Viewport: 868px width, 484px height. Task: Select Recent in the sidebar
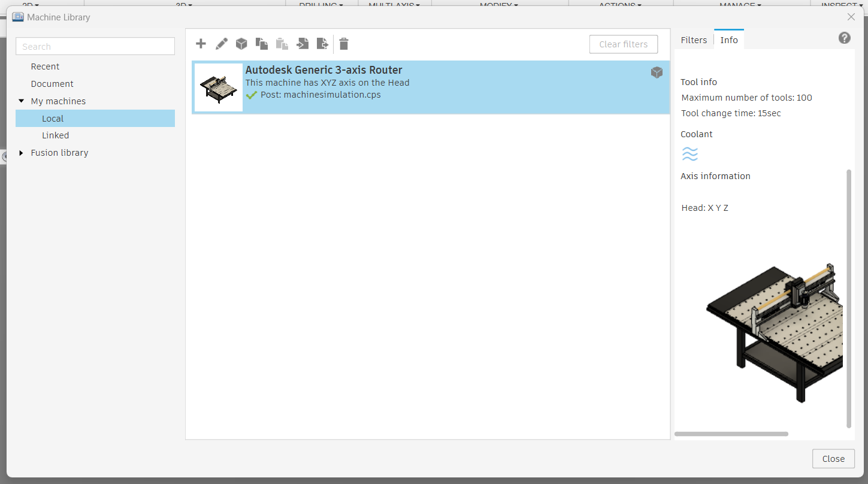46,66
